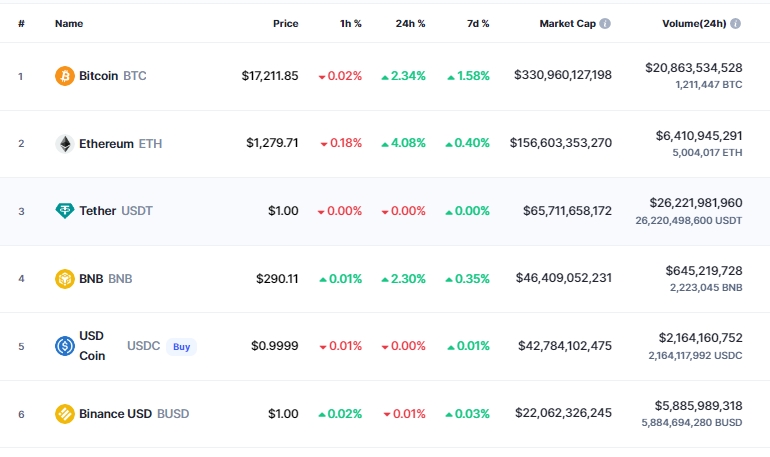The width and height of the screenshot is (770, 457).
Task: Click USD Coin market cap $42,784,102,475
Action: tap(565, 346)
